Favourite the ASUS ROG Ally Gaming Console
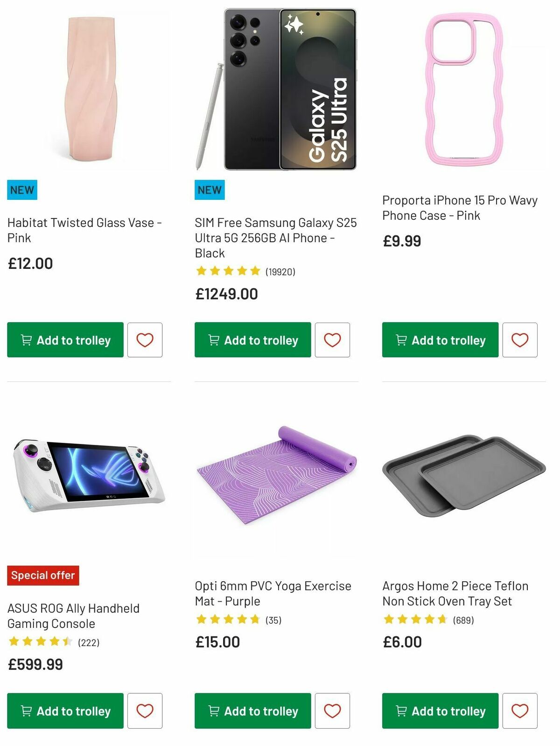Screen dimensions: 560x746 [144, 711]
